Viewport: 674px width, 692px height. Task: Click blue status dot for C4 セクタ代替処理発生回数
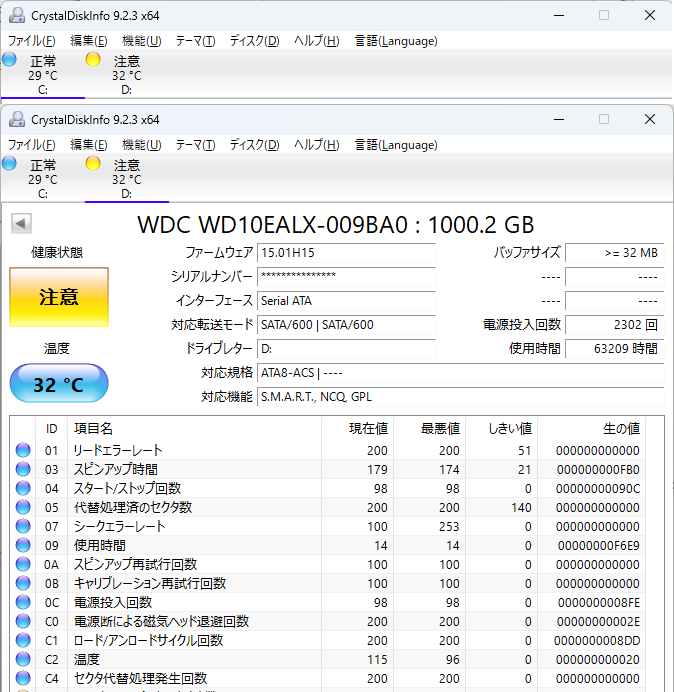coord(23,678)
